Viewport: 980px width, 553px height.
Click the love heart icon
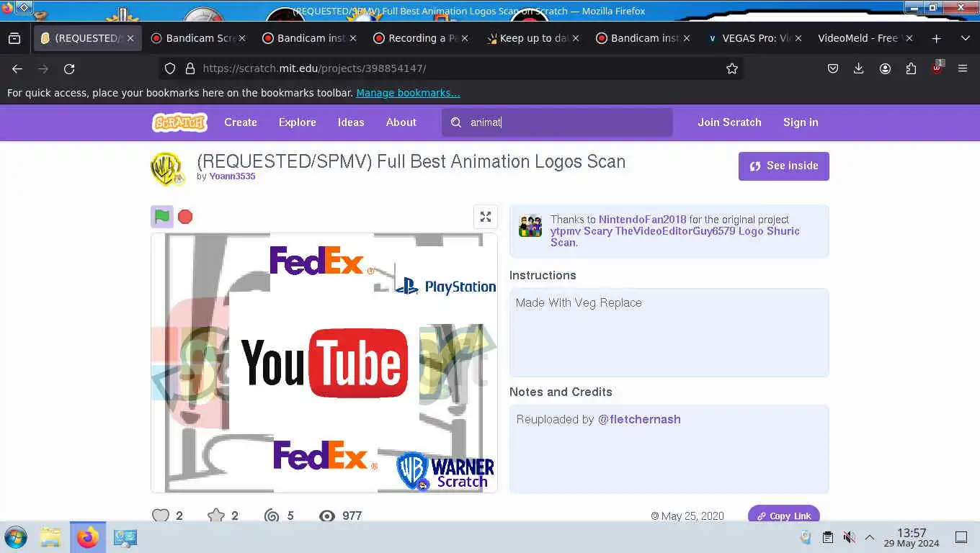161,516
